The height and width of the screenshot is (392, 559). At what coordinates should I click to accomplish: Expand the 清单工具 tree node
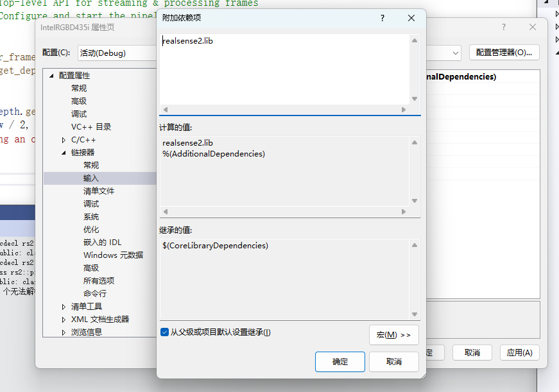(x=64, y=307)
